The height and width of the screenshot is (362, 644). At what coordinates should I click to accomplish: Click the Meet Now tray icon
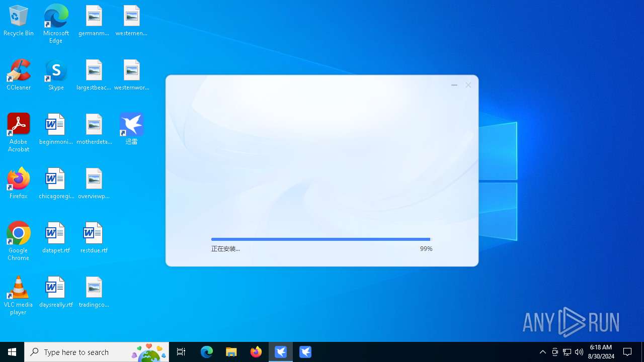pos(555,352)
